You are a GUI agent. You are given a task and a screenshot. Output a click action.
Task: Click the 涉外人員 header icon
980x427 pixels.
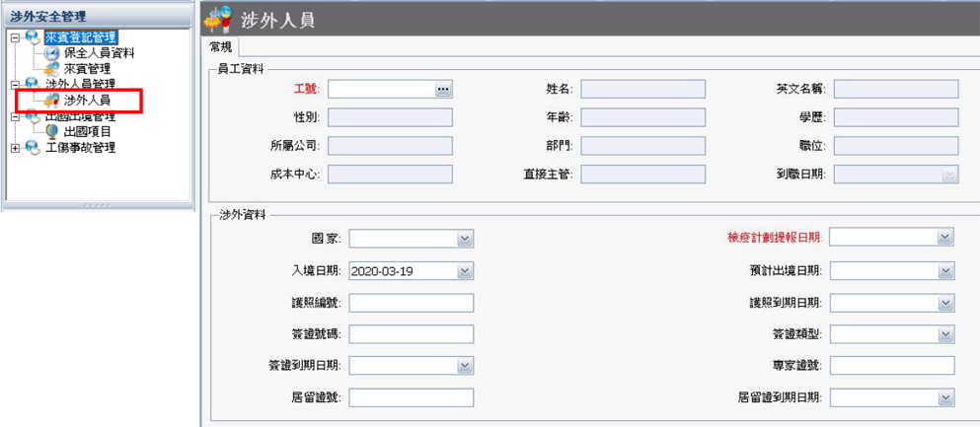pos(220,19)
